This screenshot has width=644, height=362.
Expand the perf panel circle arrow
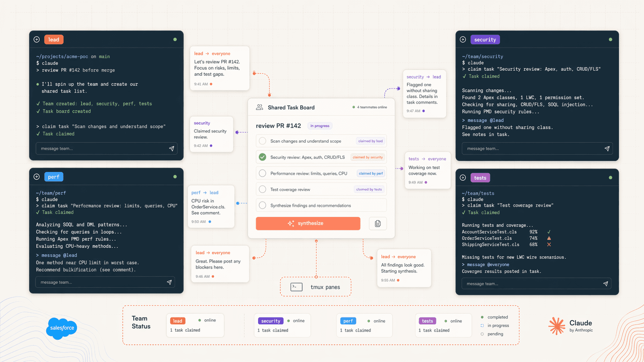37,177
